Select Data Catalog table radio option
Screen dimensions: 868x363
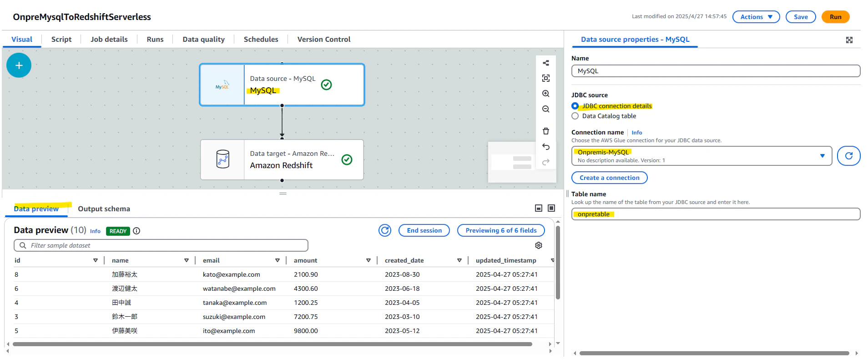coord(575,116)
